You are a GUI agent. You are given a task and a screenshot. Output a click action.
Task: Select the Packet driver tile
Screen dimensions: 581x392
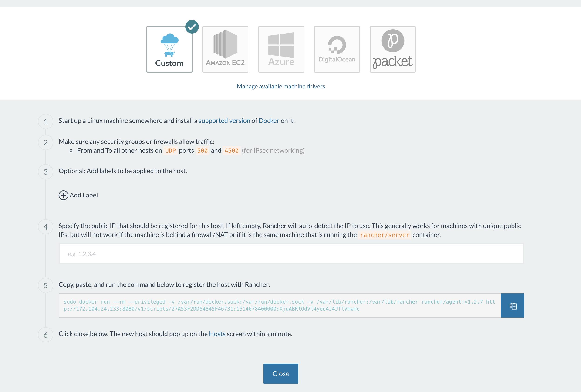(x=392, y=50)
